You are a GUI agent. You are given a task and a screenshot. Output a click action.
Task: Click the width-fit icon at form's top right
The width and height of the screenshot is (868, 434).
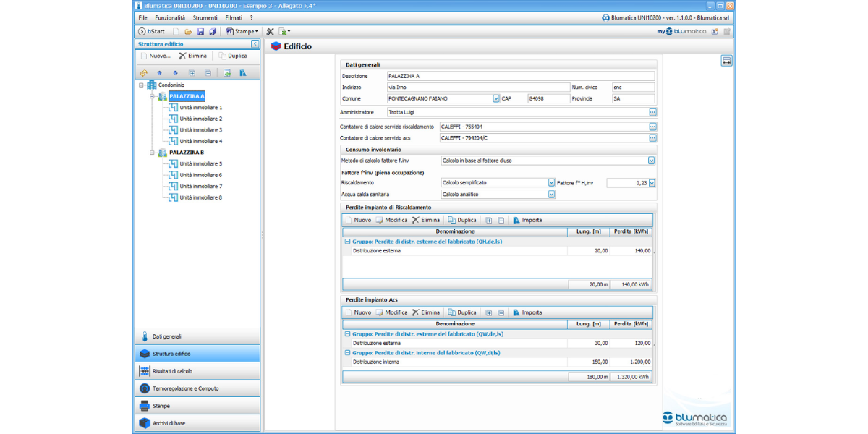click(x=726, y=61)
